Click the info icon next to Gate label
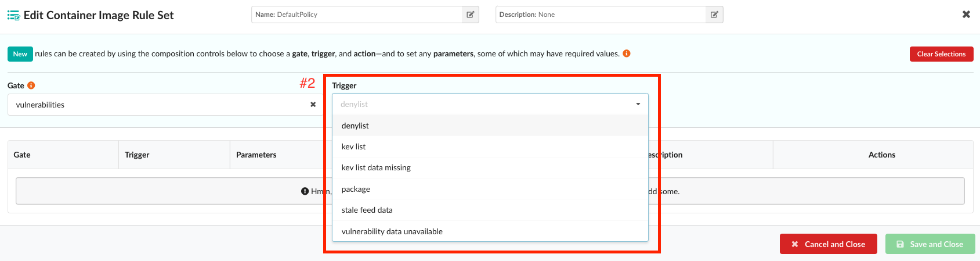Image resolution: width=980 pixels, height=261 pixels. [x=31, y=85]
